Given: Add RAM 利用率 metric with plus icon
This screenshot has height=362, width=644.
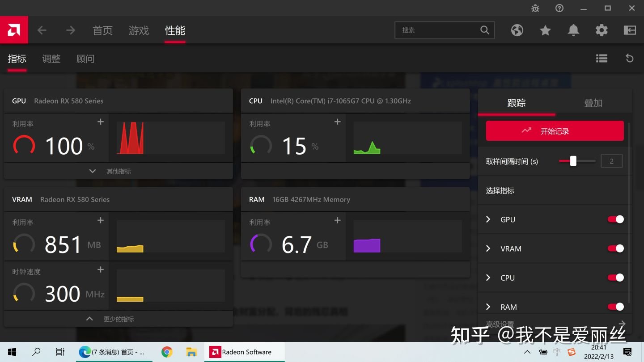Looking at the screenshot, I should coord(338,220).
